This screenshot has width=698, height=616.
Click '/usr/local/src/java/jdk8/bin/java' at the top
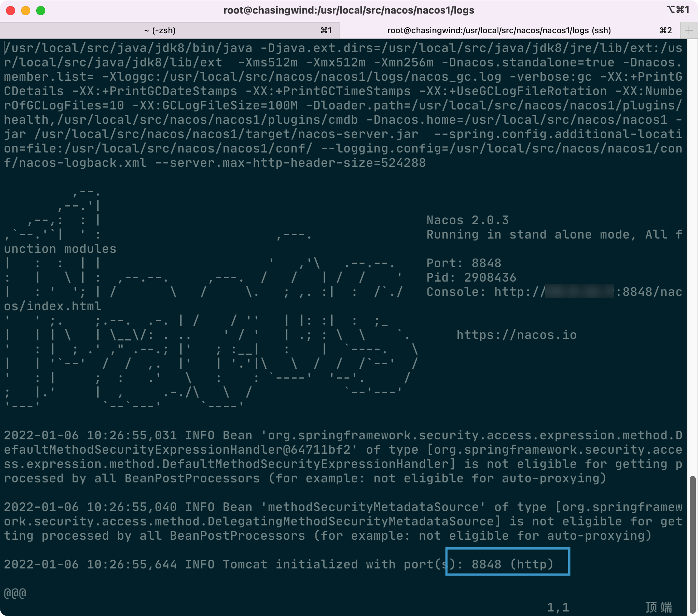point(128,48)
